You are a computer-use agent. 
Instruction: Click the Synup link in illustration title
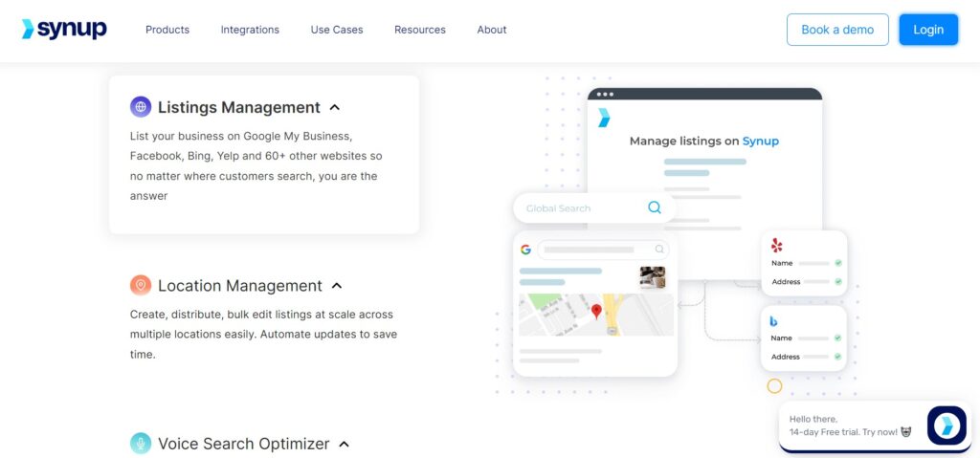click(x=761, y=142)
